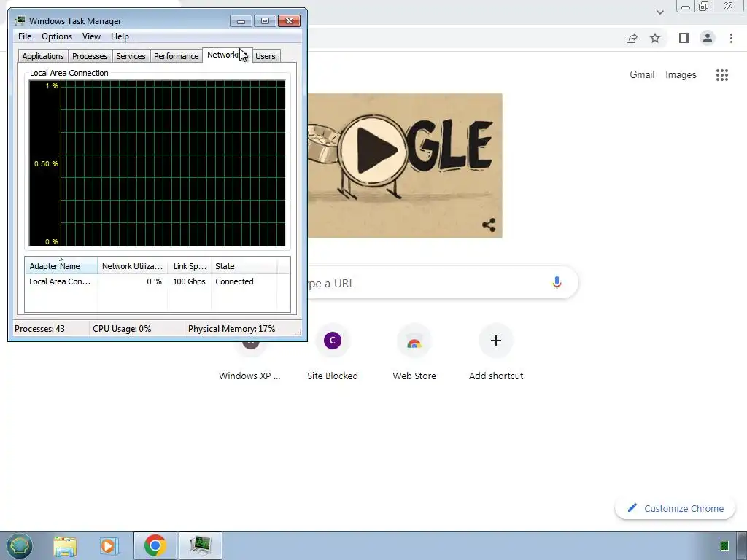Screen dimensions: 747x560
Task: Open the Web Store shortcut
Action: coord(414,351)
